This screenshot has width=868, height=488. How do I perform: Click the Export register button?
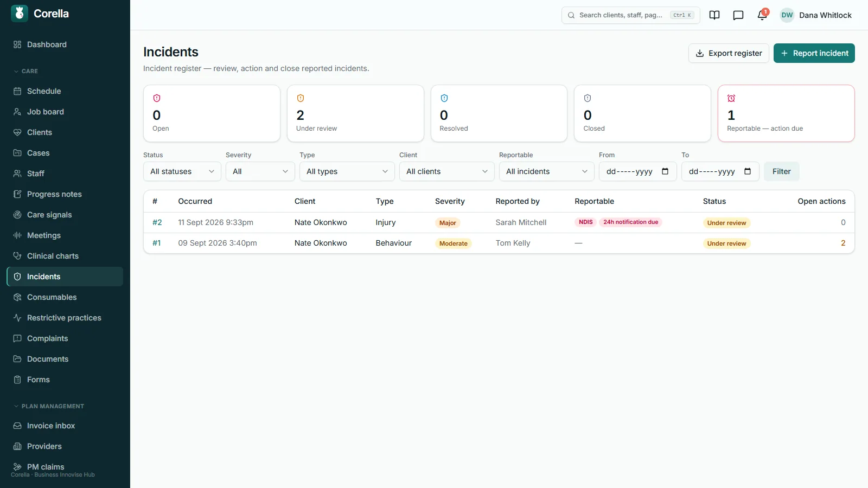tap(729, 53)
